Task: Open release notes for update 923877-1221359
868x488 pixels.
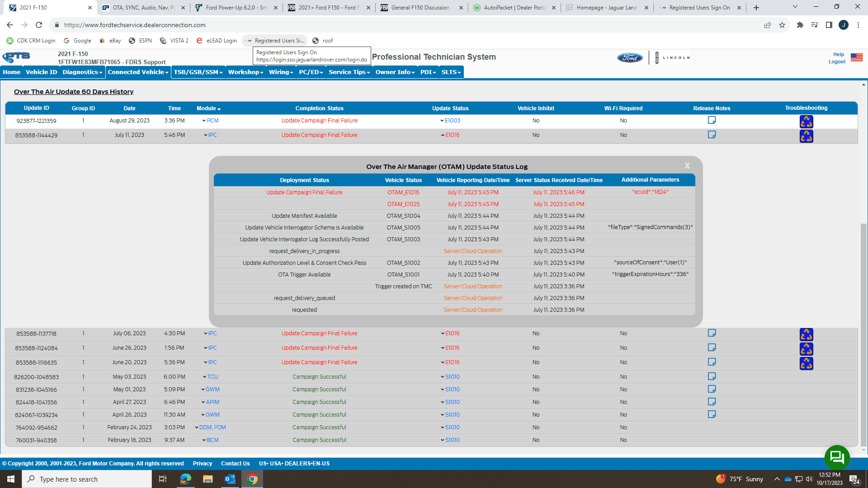Action: coord(712,120)
